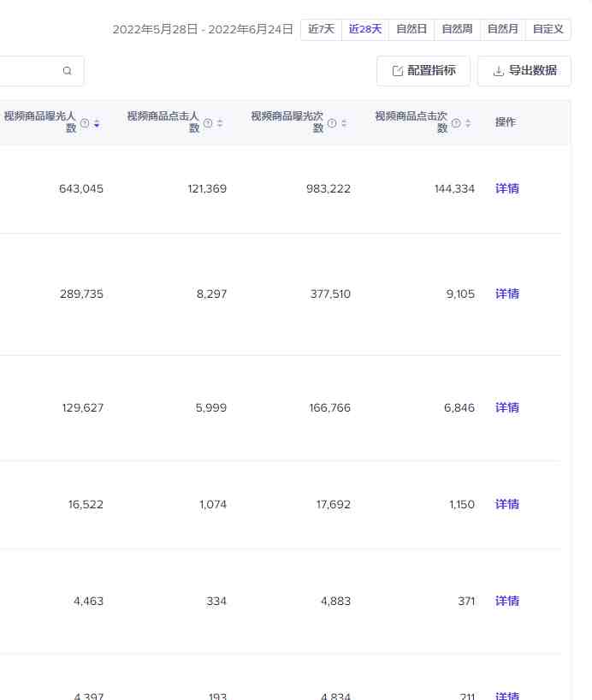Viewport: 592px width, 700px height.
Task: Click help icon beside 视频商品点击人数
Action: pyautogui.click(x=208, y=123)
